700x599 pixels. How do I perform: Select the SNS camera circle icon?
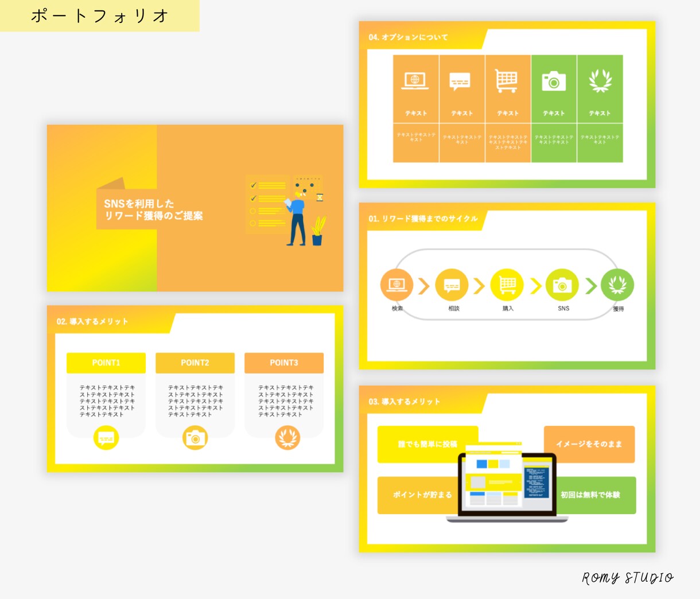pos(562,285)
